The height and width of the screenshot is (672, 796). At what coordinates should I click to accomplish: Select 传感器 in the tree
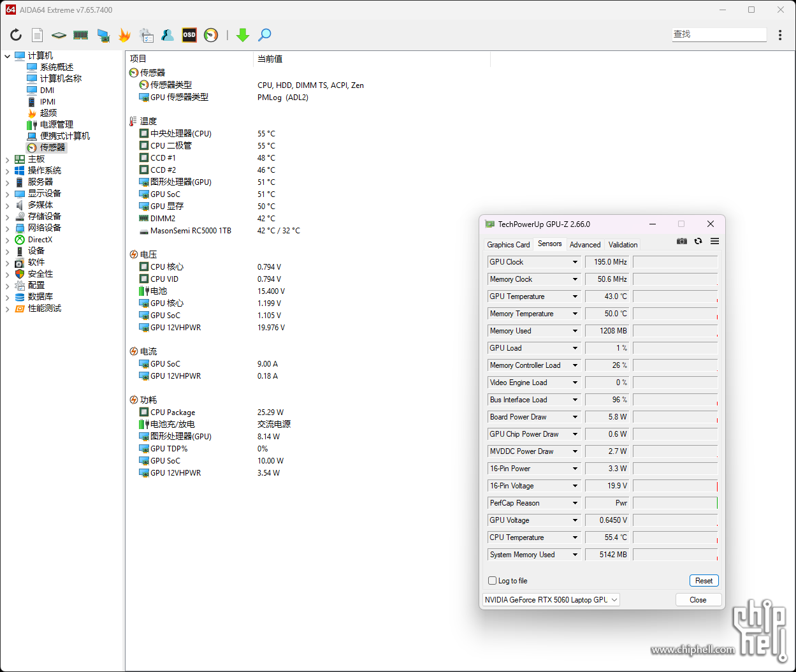pyautogui.click(x=52, y=148)
